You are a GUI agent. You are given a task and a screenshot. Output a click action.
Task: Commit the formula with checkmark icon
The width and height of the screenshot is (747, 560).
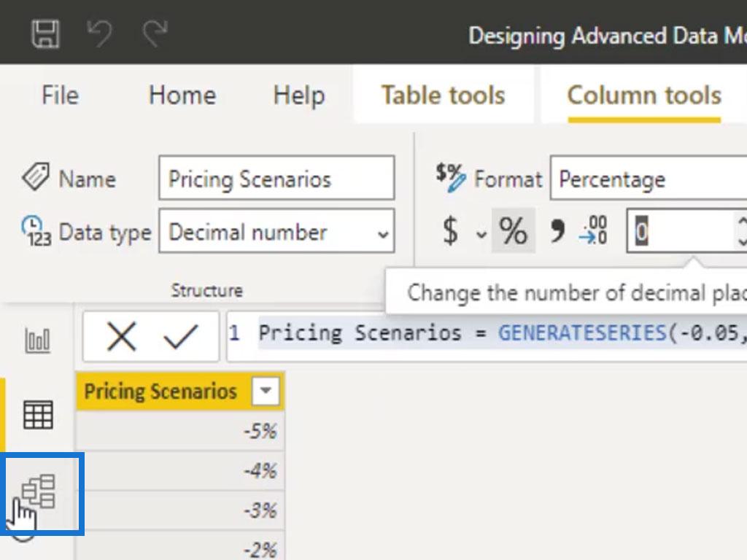[x=181, y=336]
